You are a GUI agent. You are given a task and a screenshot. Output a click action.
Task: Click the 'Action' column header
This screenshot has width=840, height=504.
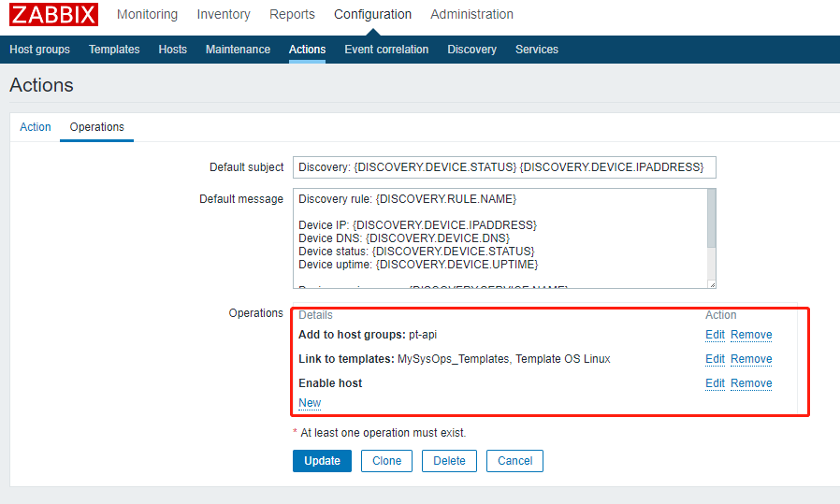(x=720, y=315)
